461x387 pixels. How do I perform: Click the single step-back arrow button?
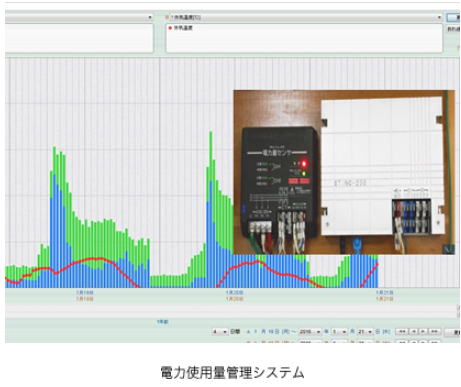tap(413, 332)
